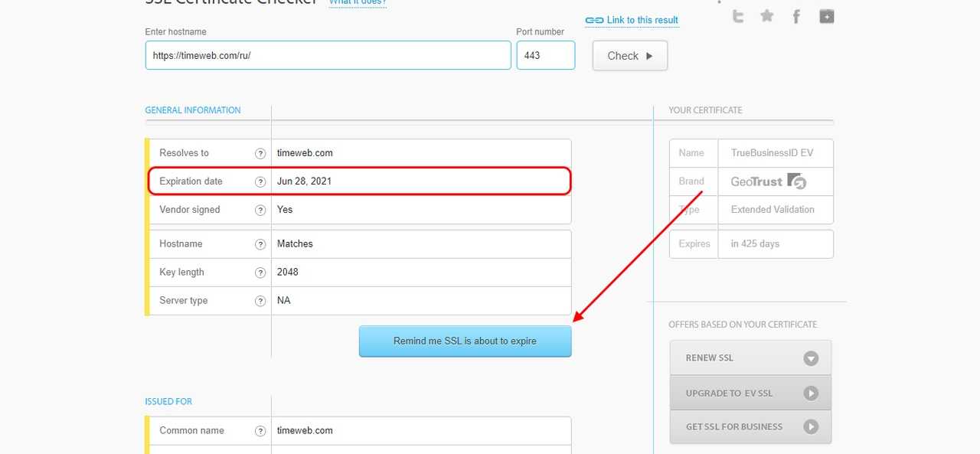Click the Twitter share icon
980x454 pixels.
pyautogui.click(x=738, y=16)
